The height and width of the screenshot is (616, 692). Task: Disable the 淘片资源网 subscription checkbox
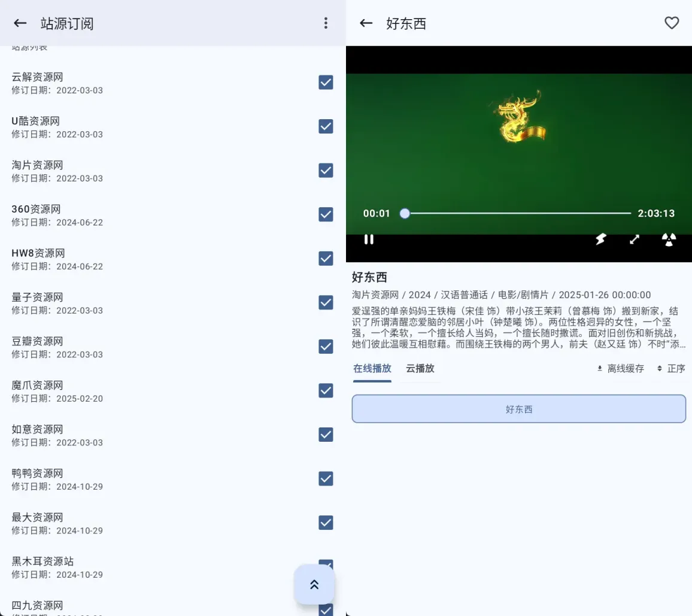pyautogui.click(x=326, y=170)
